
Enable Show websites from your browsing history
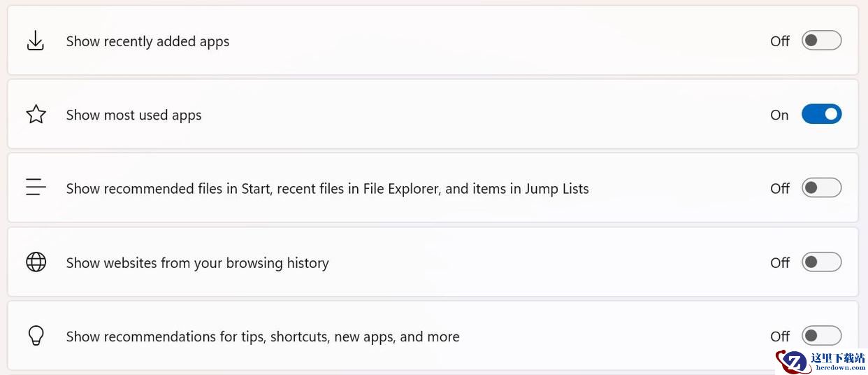pos(821,262)
